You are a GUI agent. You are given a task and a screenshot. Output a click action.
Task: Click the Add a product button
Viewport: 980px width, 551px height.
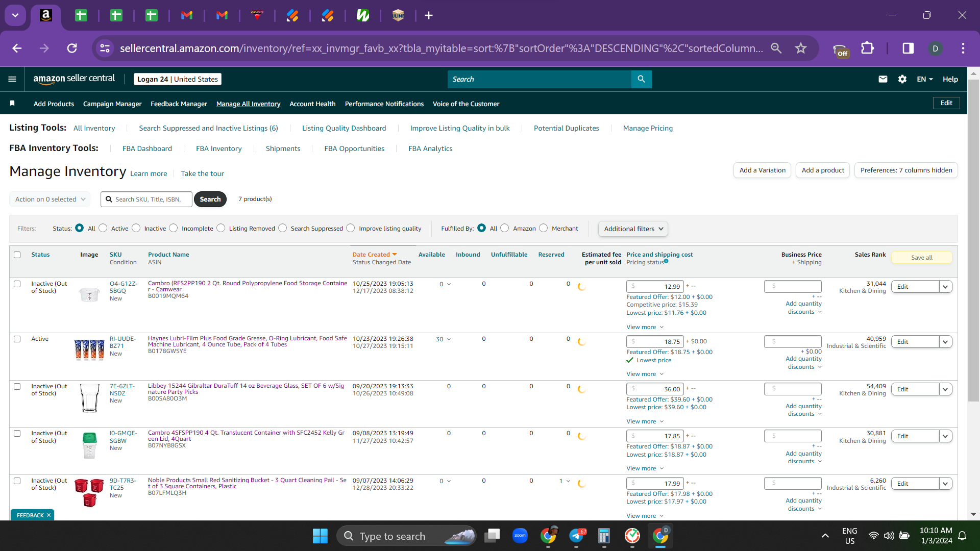[823, 170]
